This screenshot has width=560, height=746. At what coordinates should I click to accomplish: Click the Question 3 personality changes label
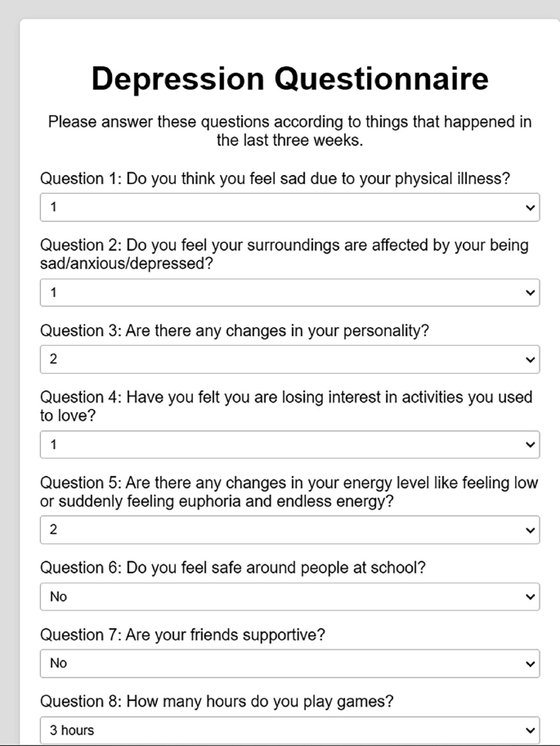coord(235,330)
